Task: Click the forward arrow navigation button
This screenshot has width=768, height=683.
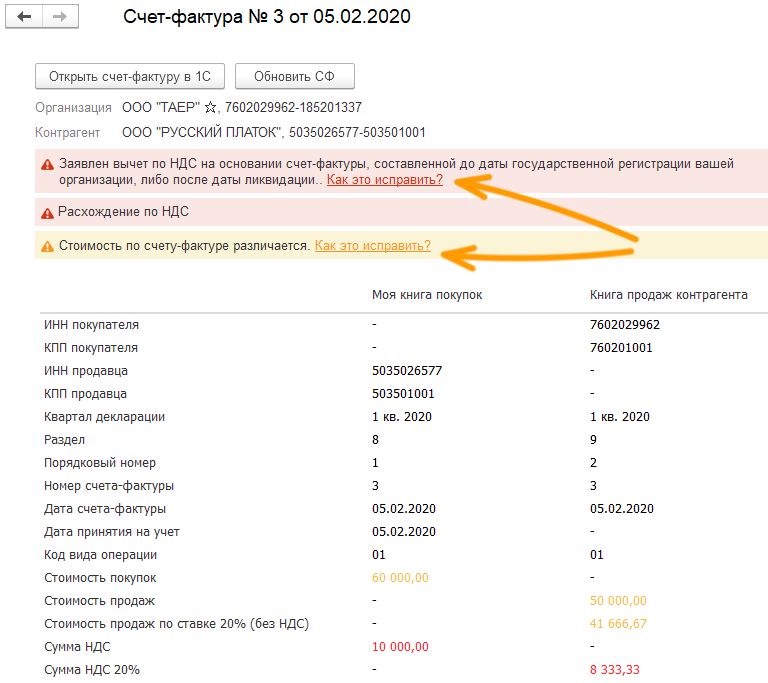Action: coord(60,17)
